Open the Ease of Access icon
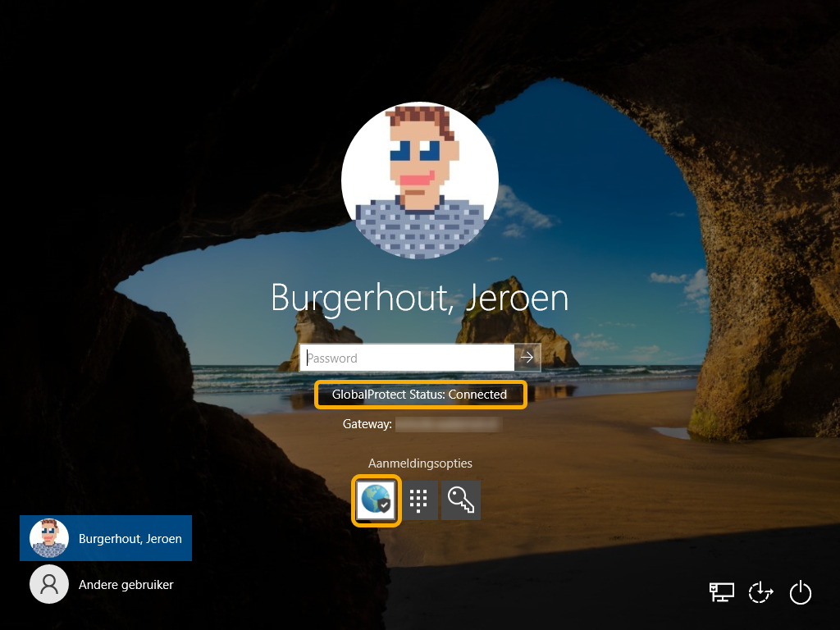The height and width of the screenshot is (630, 840). (x=761, y=592)
